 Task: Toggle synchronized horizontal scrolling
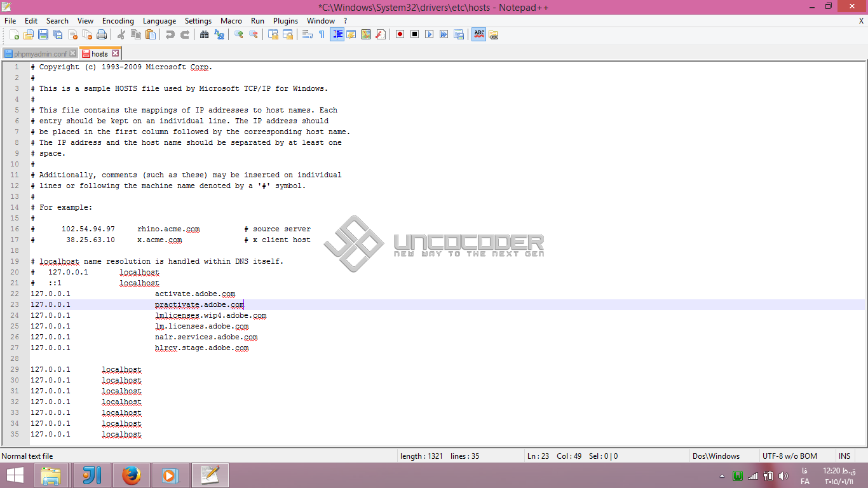[x=287, y=34]
